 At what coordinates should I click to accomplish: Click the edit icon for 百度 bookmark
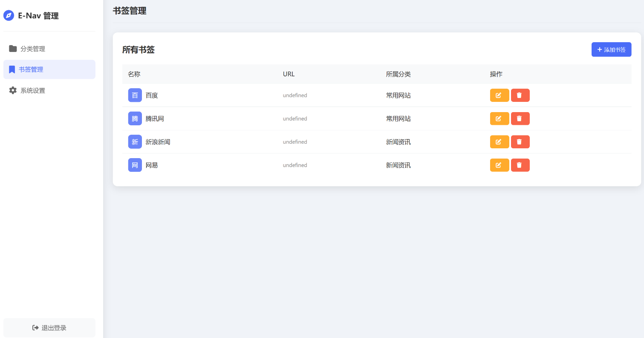click(x=499, y=95)
